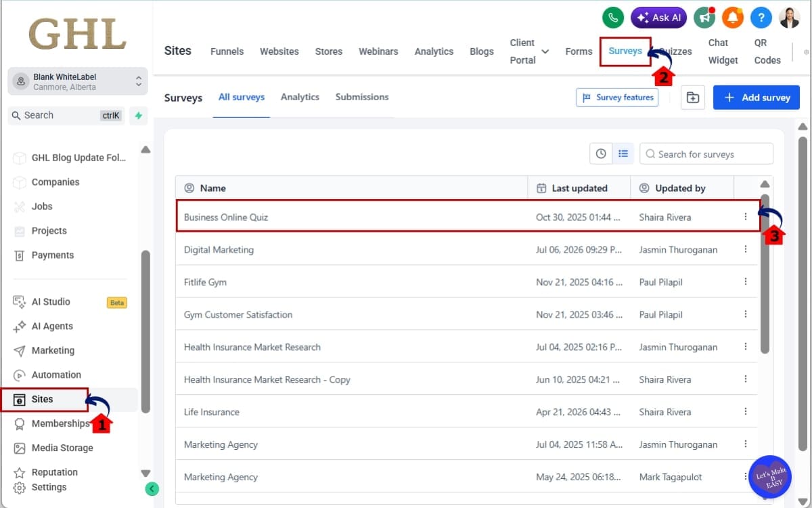This screenshot has height=508, width=812.
Task: Switch to the QR Codes tab
Action: click(767, 51)
